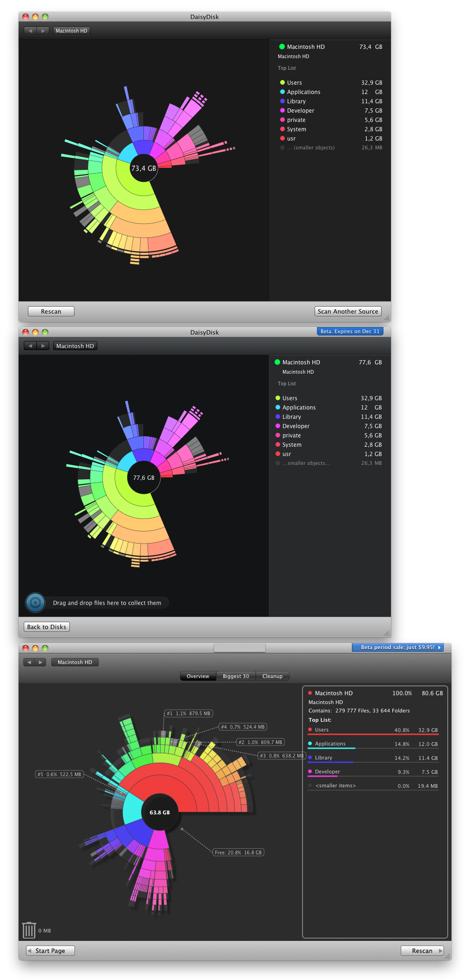
Task: Click the cyan Applications dot in middle window
Action: click(278, 408)
